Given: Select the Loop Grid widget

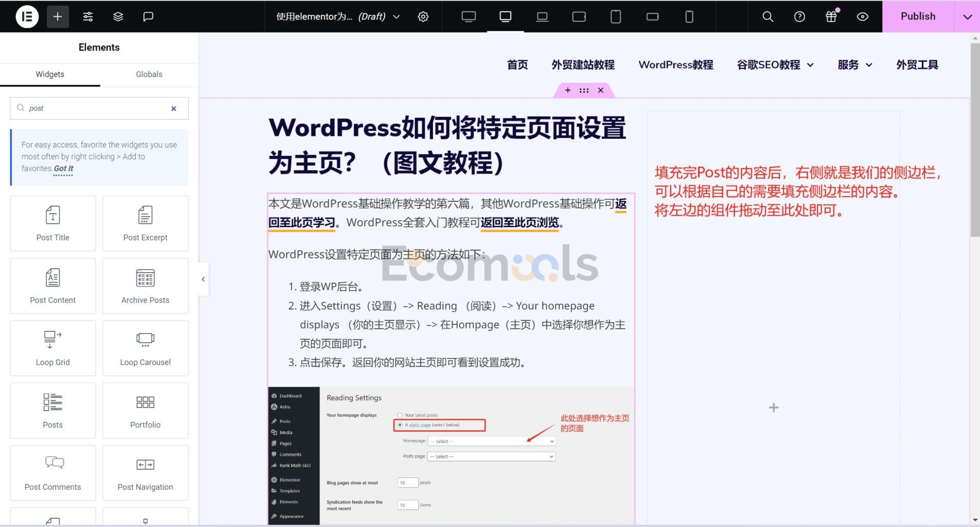Looking at the screenshot, I should click(x=53, y=348).
